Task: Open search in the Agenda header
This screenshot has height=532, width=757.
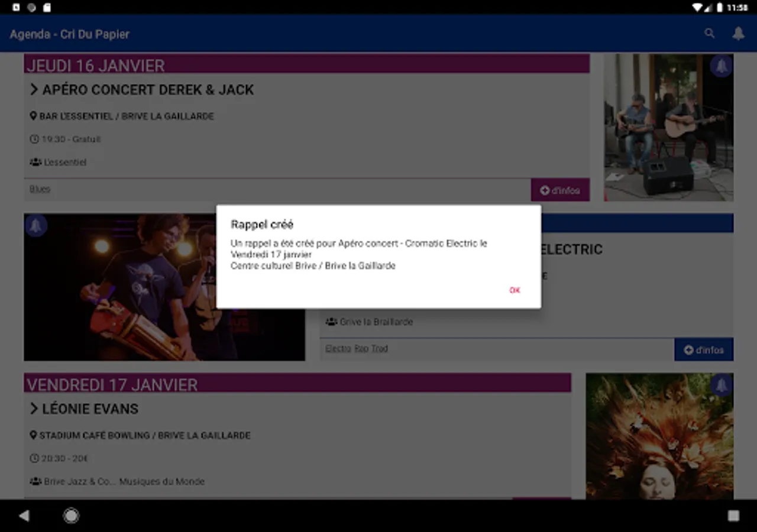Action: (709, 34)
